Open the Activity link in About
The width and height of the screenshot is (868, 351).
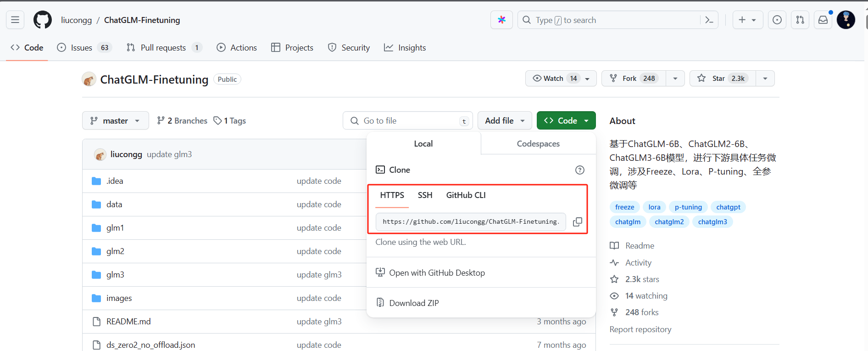click(631, 263)
